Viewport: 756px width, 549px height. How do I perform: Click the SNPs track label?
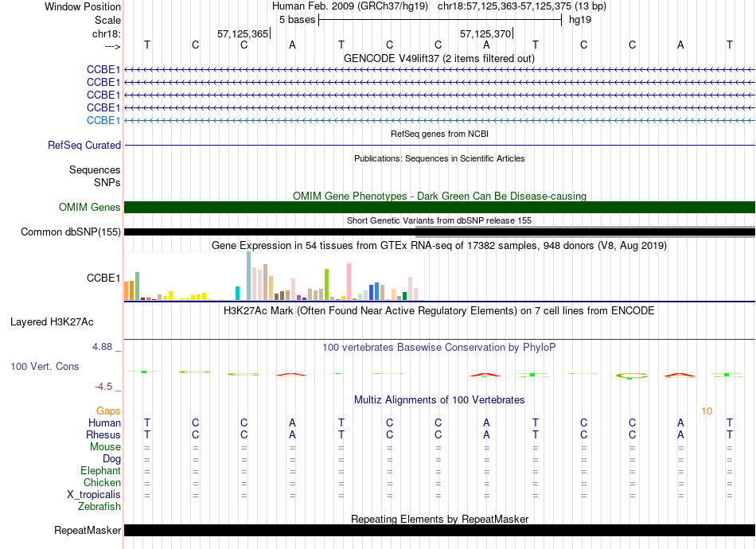[107, 183]
